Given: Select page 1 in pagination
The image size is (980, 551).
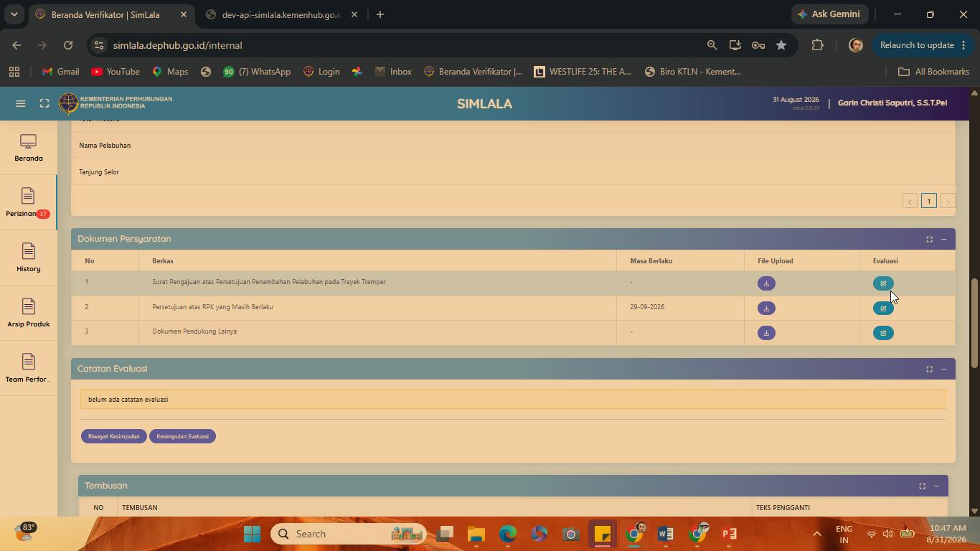Looking at the screenshot, I should pyautogui.click(x=928, y=201).
